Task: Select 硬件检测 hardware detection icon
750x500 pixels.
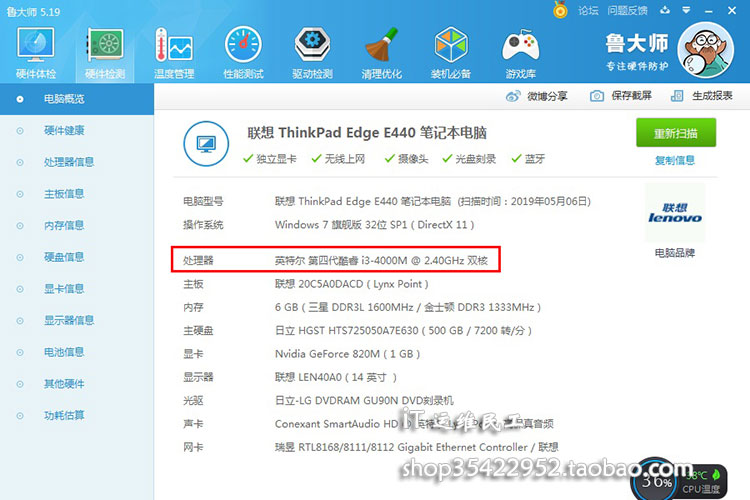Action: [105, 53]
